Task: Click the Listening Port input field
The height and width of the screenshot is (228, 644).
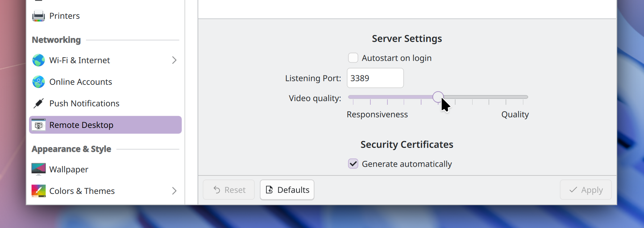Action: 375,78
